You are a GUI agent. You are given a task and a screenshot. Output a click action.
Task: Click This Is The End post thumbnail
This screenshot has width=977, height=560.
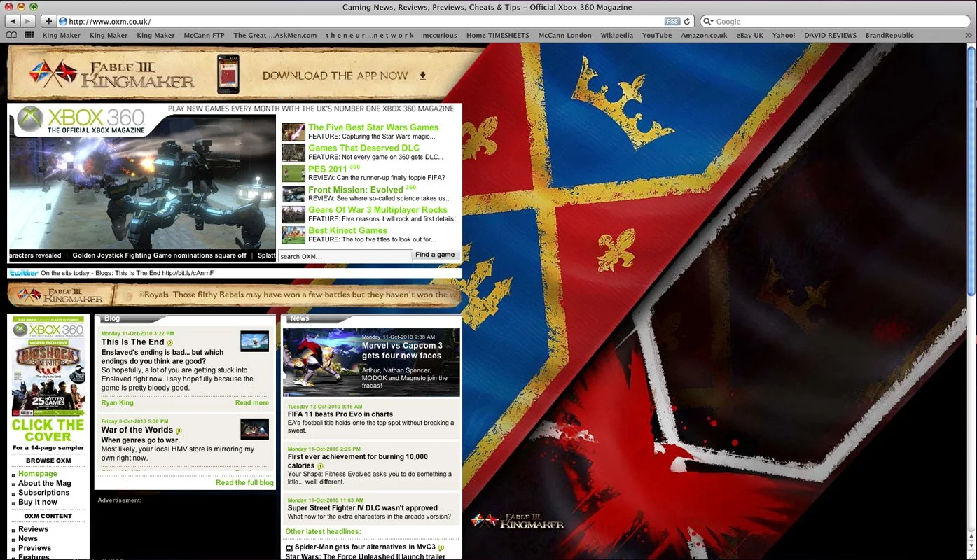(254, 341)
